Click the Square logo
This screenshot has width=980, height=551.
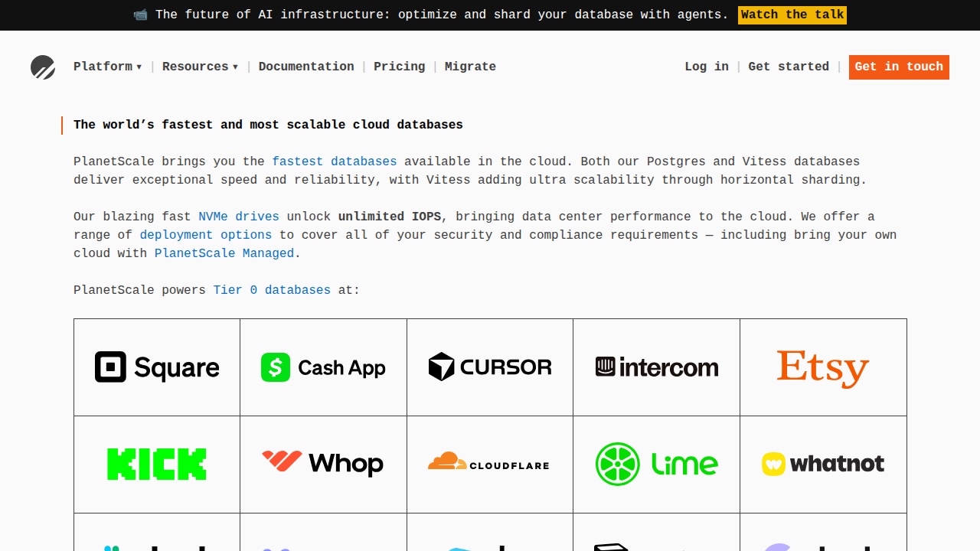coord(157,367)
